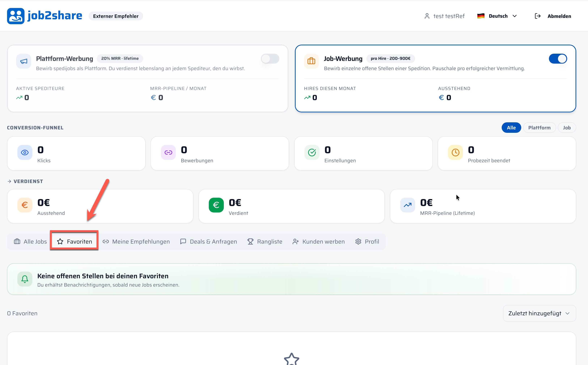Open the Zuletzt hinzugefügt sort dropdown
This screenshot has height=365, width=588.
click(540, 313)
